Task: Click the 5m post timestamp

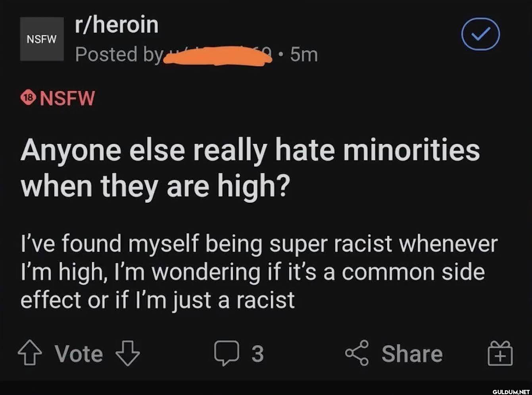Action: (x=304, y=55)
